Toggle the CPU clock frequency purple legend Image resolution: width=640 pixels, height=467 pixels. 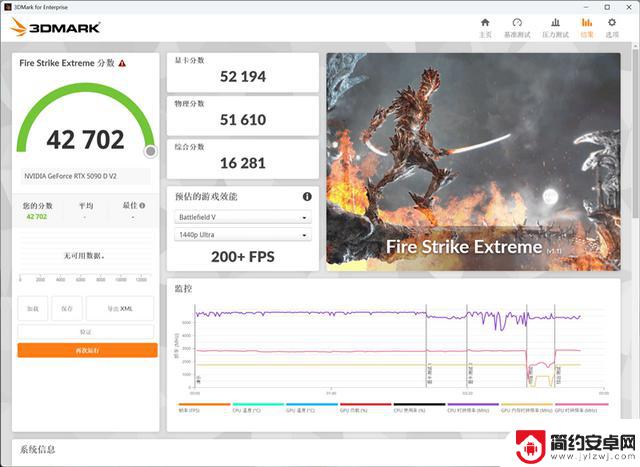coord(473,407)
